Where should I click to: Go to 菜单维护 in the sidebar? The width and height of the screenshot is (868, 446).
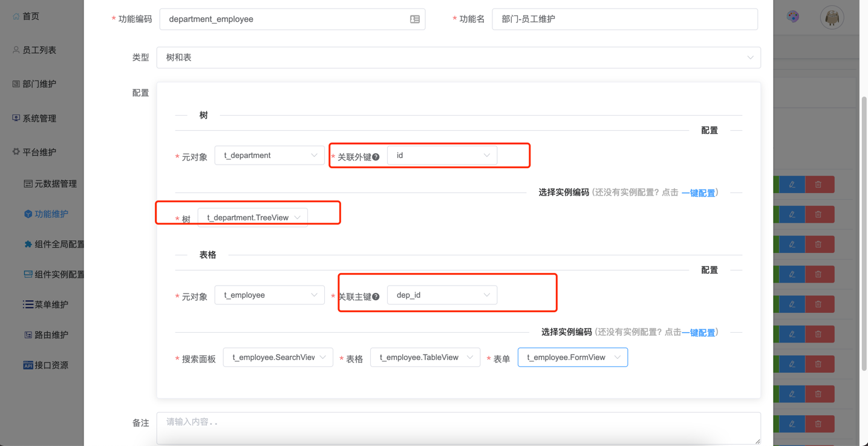(51, 304)
